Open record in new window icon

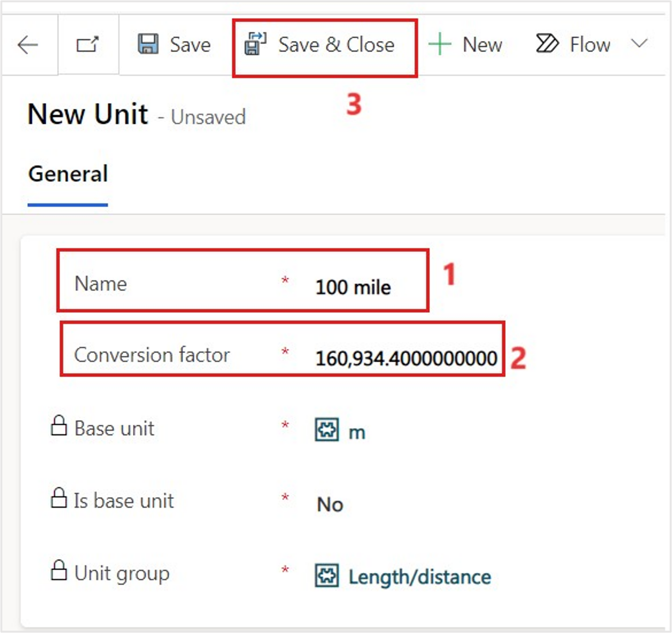click(x=87, y=44)
